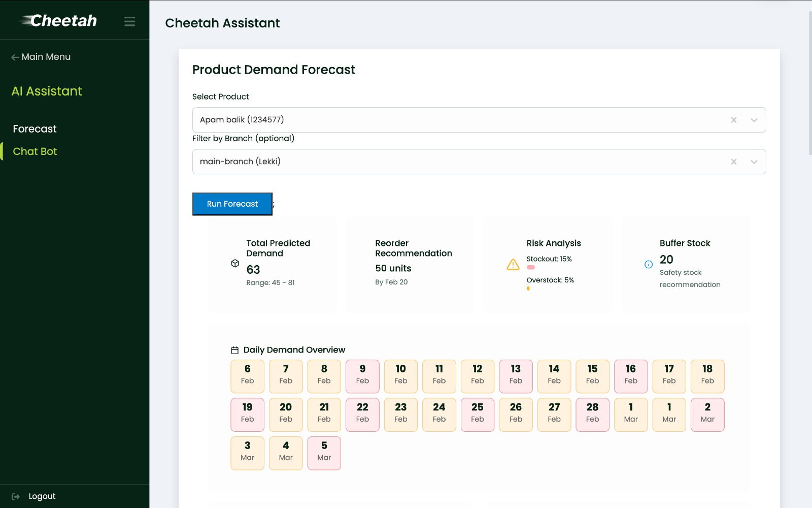Go back to Main Menu
Screen dimensions: 812x508
(41, 57)
